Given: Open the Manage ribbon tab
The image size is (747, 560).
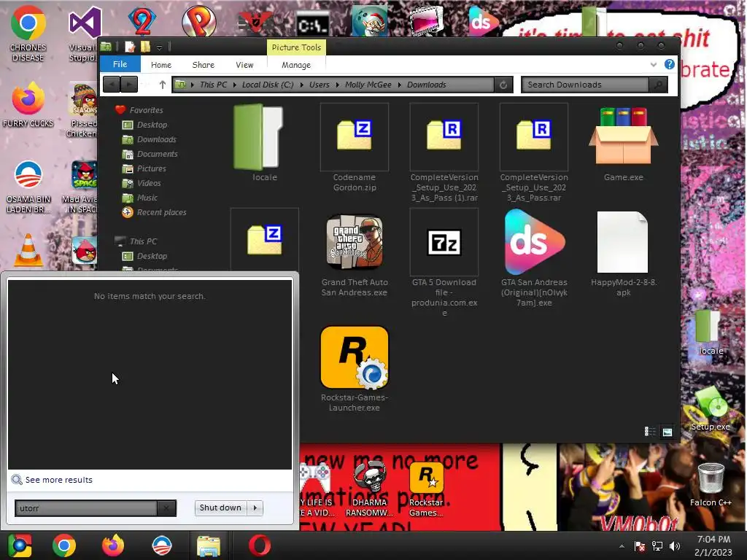Looking at the screenshot, I should click(296, 65).
